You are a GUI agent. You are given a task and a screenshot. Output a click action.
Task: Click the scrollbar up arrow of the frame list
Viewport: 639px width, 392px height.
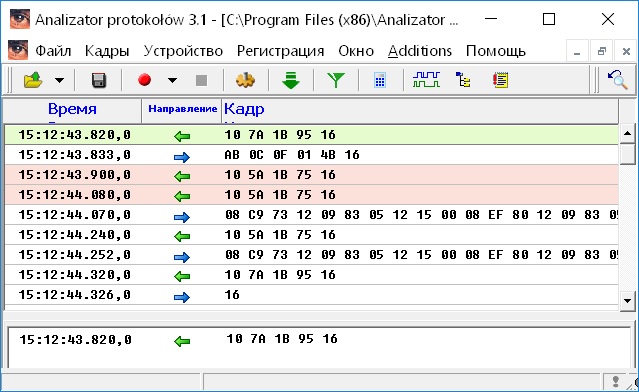click(x=627, y=133)
